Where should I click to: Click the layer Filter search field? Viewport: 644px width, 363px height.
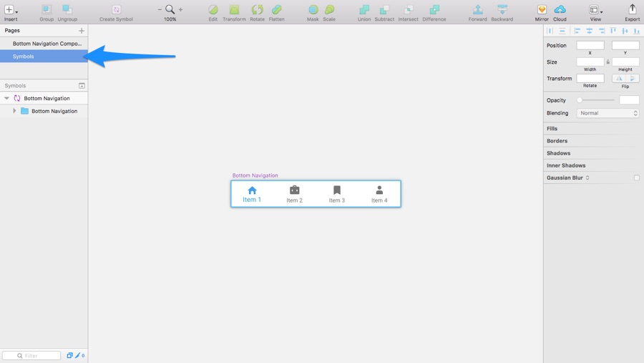(31, 356)
